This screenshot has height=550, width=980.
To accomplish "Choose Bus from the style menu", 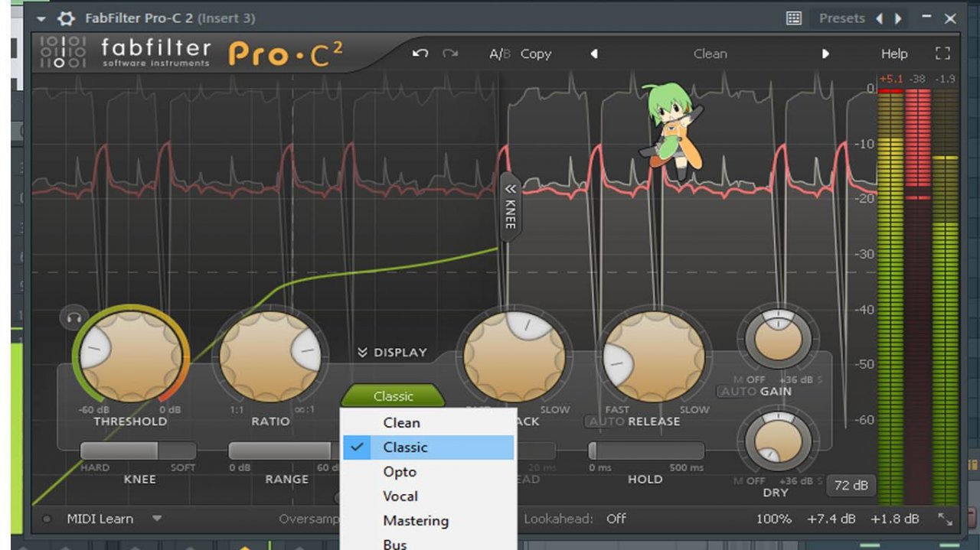I will [429, 543].
